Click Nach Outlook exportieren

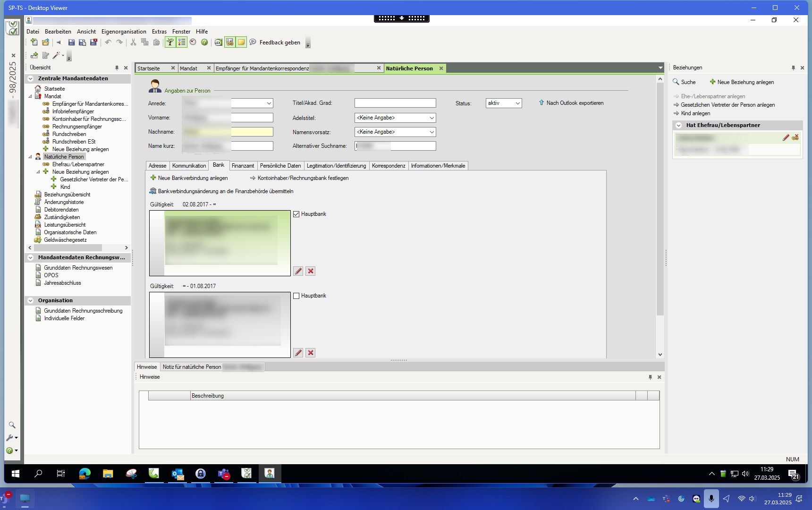(x=575, y=103)
